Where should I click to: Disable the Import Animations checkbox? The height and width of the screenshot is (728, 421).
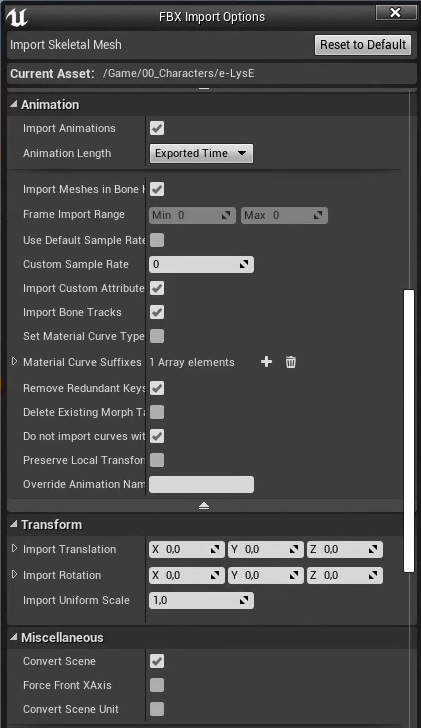(157, 128)
